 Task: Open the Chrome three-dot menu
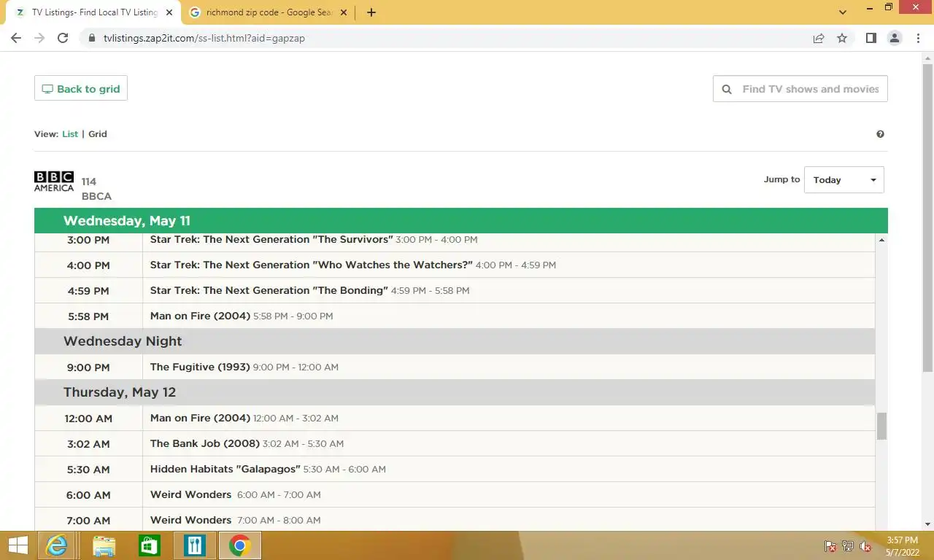click(x=918, y=38)
